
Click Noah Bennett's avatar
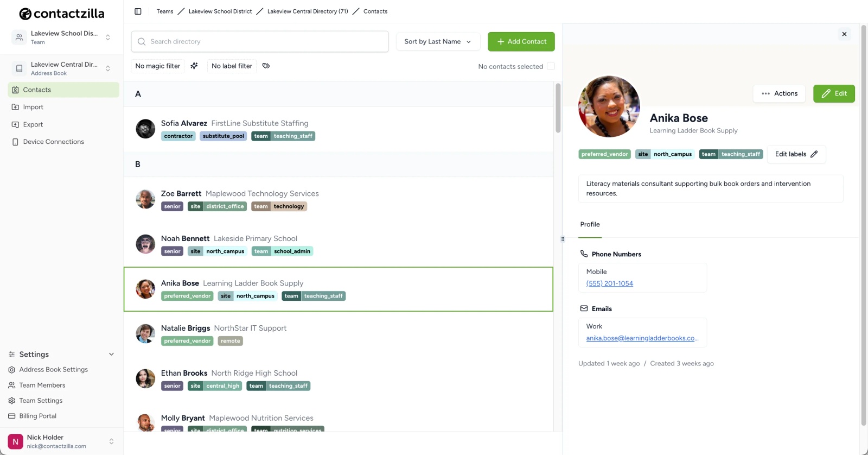coord(145,244)
